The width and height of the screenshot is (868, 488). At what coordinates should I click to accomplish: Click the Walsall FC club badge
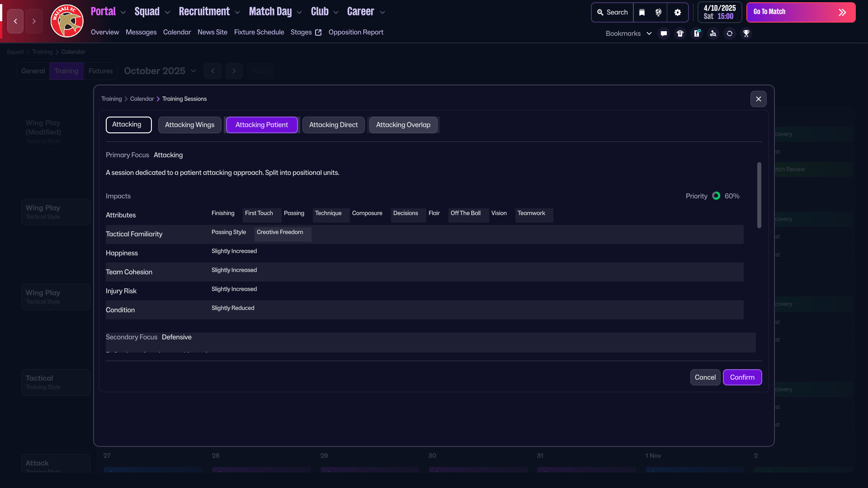[67, 21]
